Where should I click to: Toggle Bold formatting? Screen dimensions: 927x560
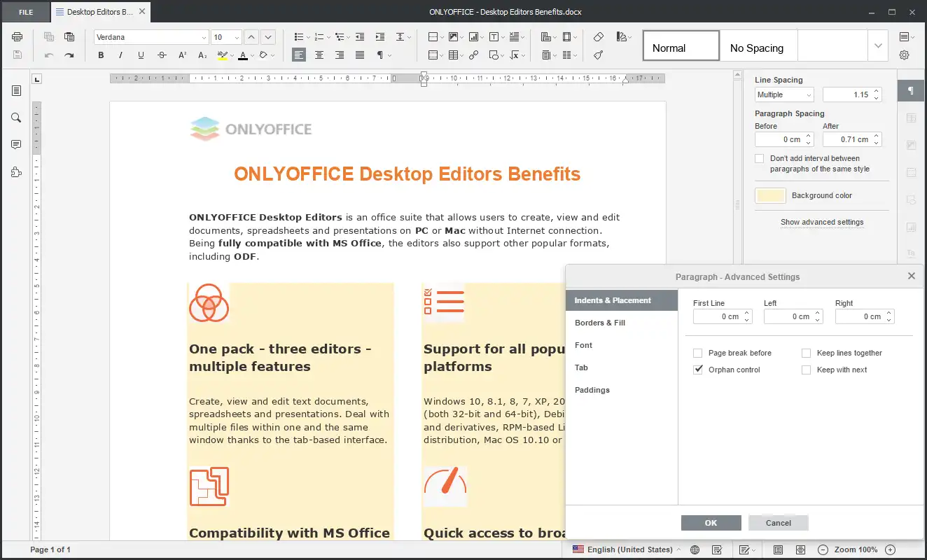(x=101, y=55)
